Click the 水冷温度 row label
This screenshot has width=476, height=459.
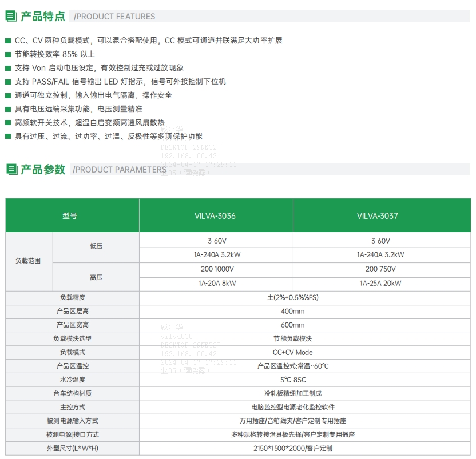(x=72, y=380)
